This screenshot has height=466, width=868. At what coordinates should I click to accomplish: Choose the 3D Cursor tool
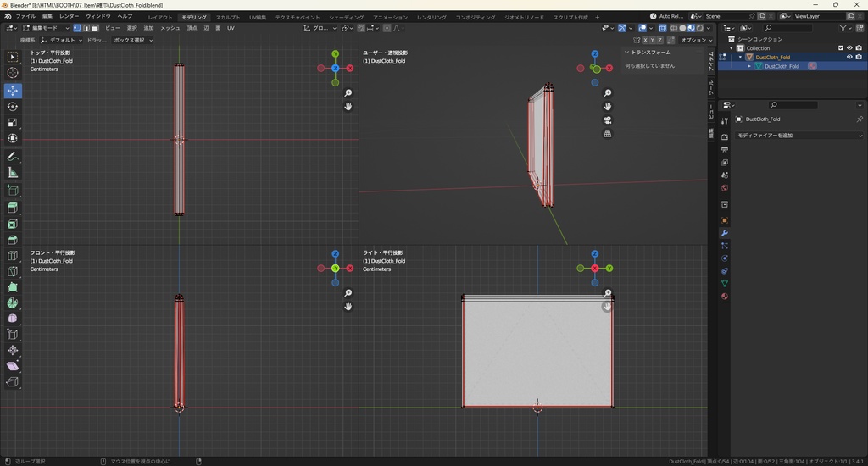point(13,73)
